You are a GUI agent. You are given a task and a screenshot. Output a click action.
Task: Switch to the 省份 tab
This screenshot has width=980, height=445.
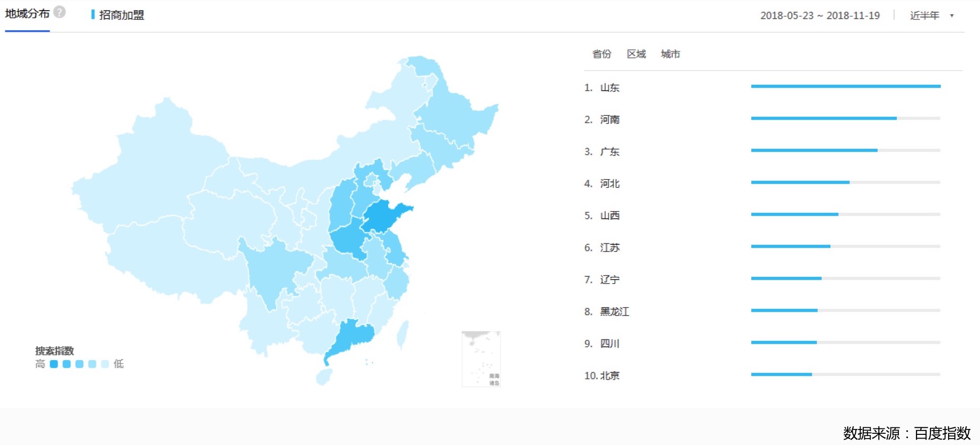tap(601, 54)
